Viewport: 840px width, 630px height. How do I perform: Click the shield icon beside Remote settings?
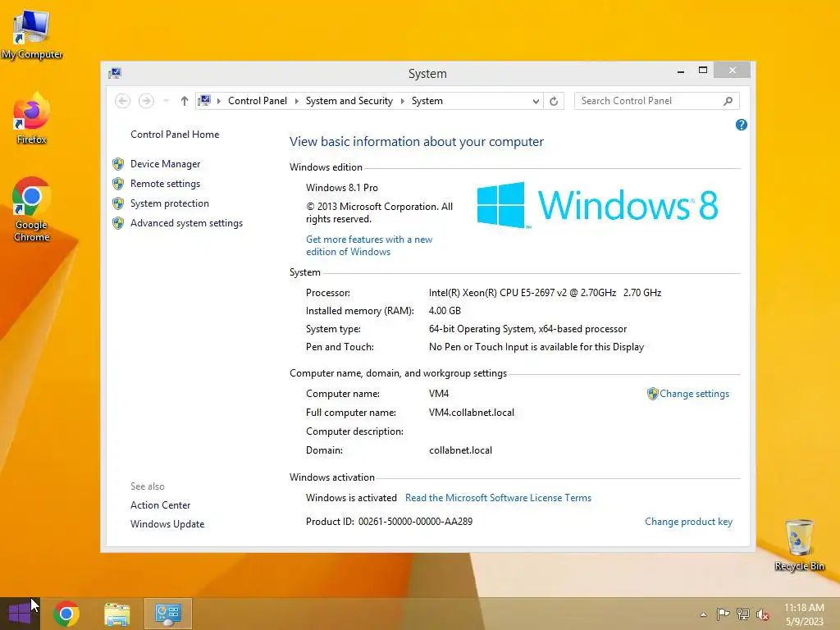pos(118,184)
